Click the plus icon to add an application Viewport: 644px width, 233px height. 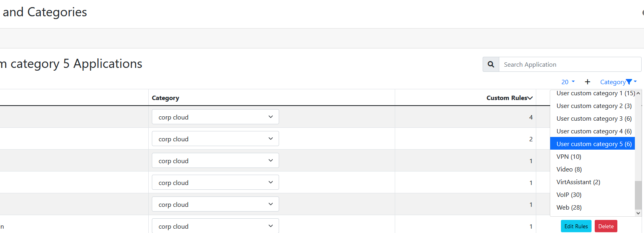[x=587, y=81]
